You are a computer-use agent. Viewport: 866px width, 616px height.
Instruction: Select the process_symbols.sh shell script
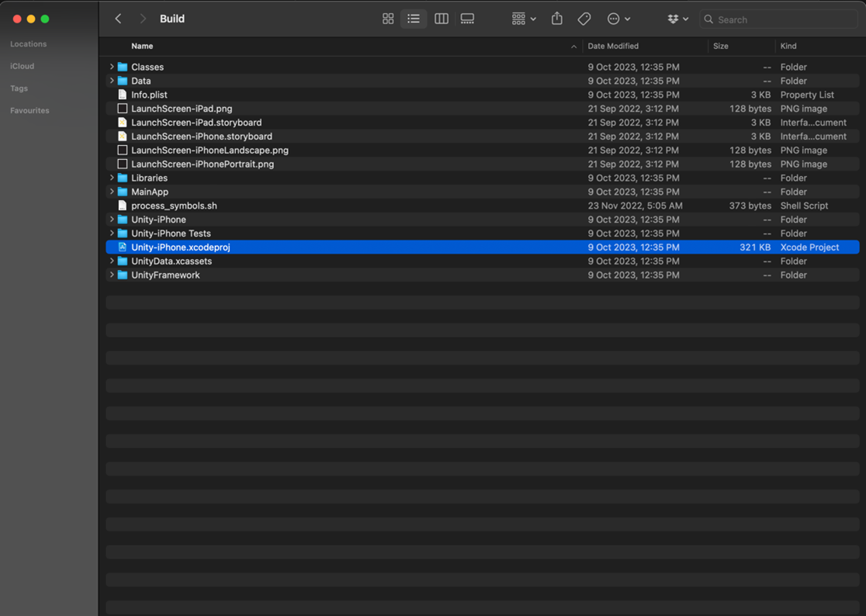(x=173, y=206)
